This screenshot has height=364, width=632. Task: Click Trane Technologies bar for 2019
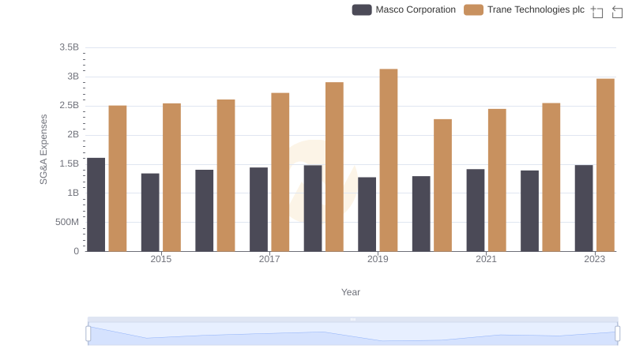pyautogui.click(x=389, y=160)
